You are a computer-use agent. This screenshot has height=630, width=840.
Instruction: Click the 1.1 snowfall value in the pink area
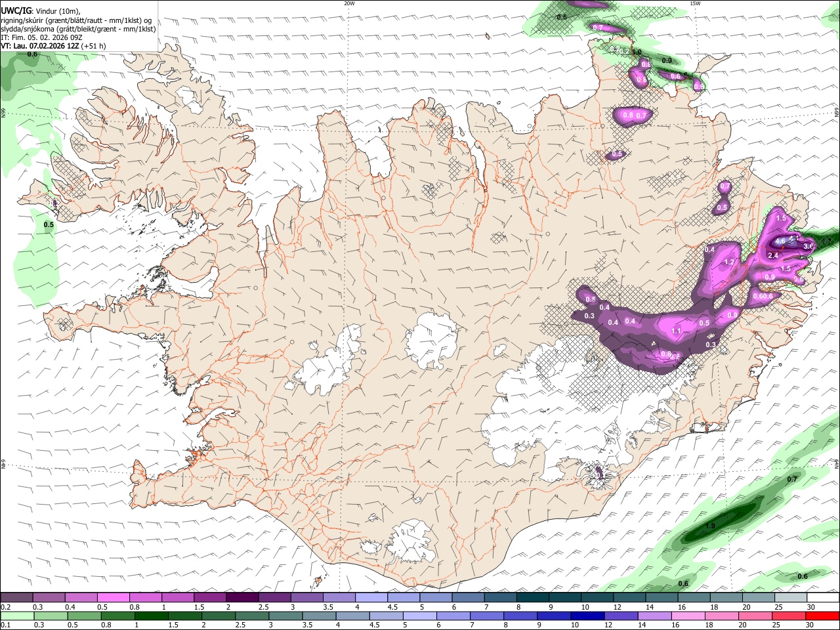(x=677, y=331)
